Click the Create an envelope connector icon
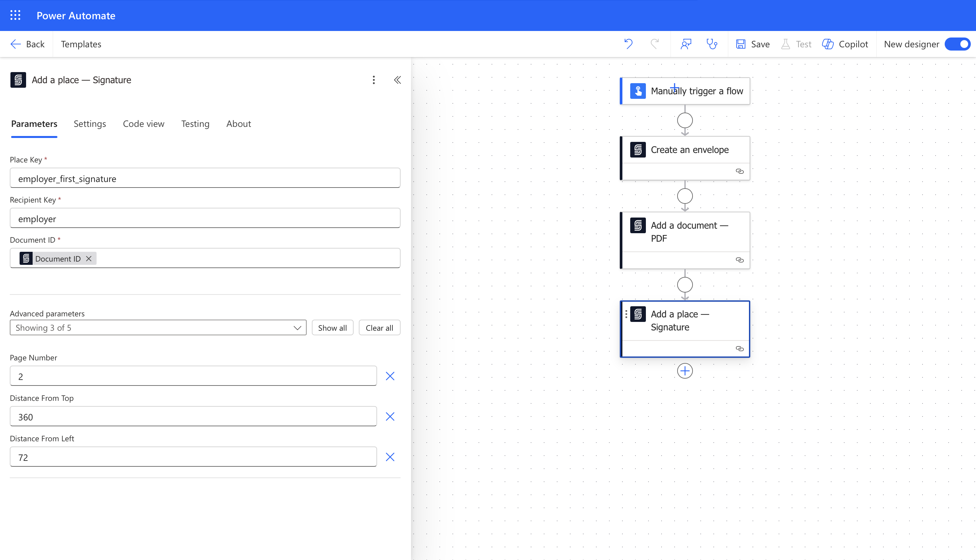This screenshot has width=976, height=560. (638, 150)
